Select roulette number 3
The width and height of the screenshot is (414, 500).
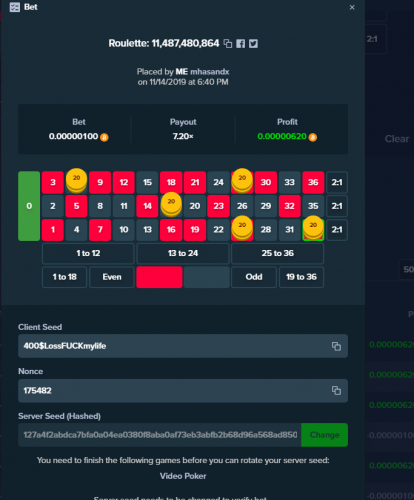[53, 182]
